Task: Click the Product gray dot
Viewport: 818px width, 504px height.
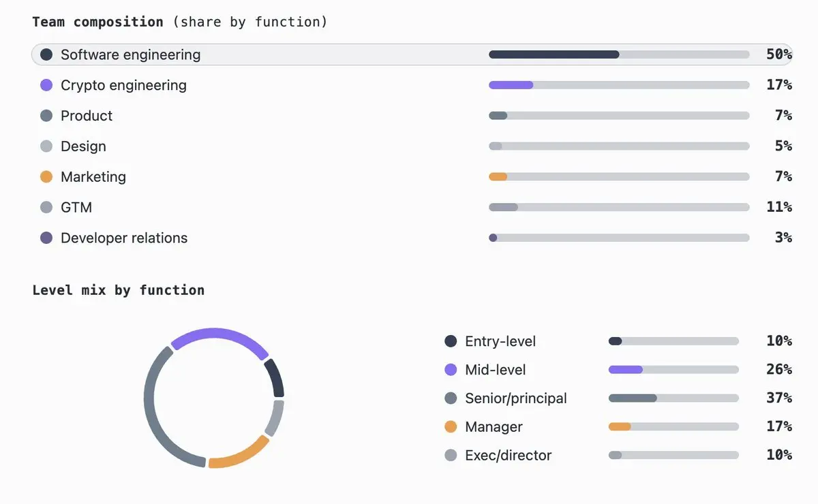Action: pyautogui.click(x=46, y=116)
